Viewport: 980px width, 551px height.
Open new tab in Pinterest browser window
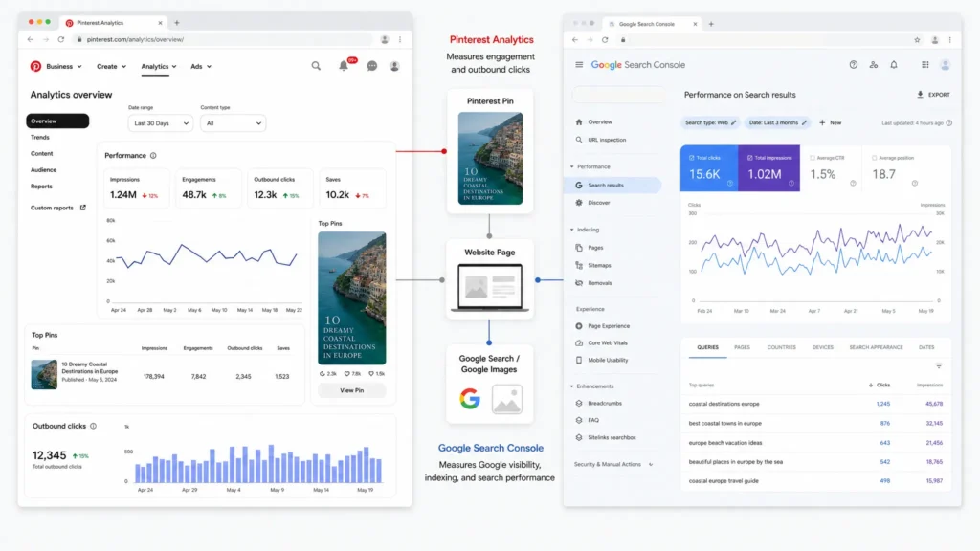pyautogui.click(x=177, y=23)
